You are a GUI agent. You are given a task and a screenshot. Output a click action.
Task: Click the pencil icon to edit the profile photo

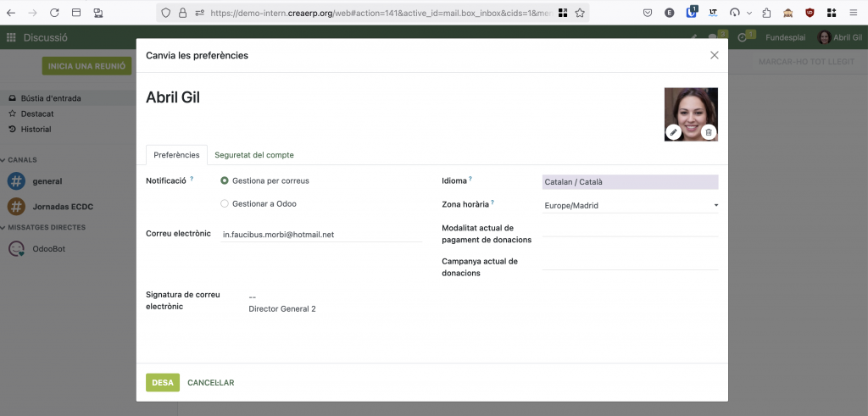coord(673,131)
